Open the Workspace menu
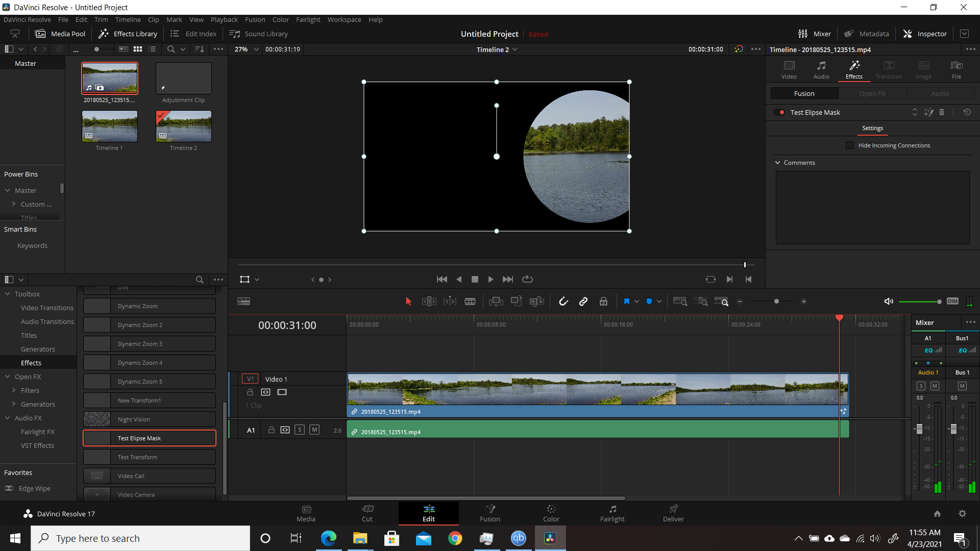The image size is (980, 551). (344, 19)
